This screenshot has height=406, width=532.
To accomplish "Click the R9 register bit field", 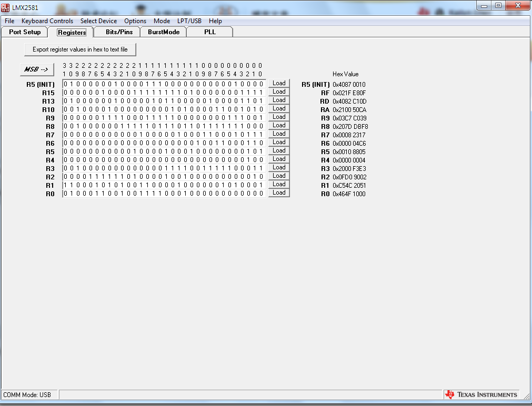I will coord(164,118).
